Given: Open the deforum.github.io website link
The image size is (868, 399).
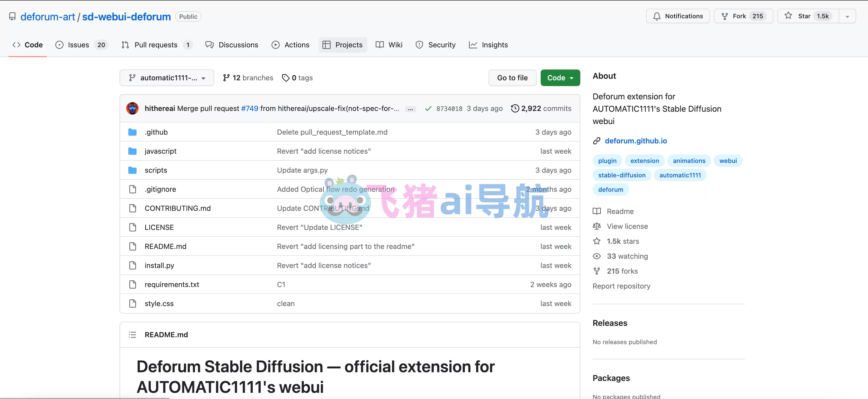Looking at the screenshot, I should 636,141.
